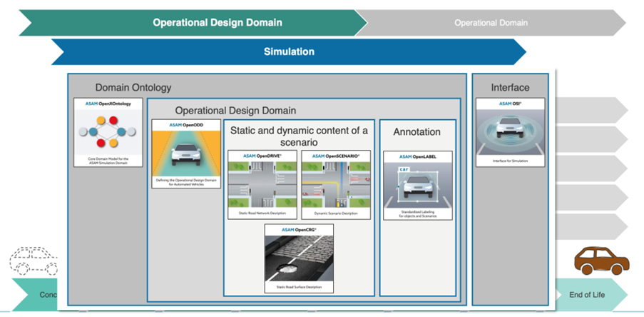This screenshot has width=644, height=317.
Task: Click the dashed outline car icon
Action: (x=34, y=261)
